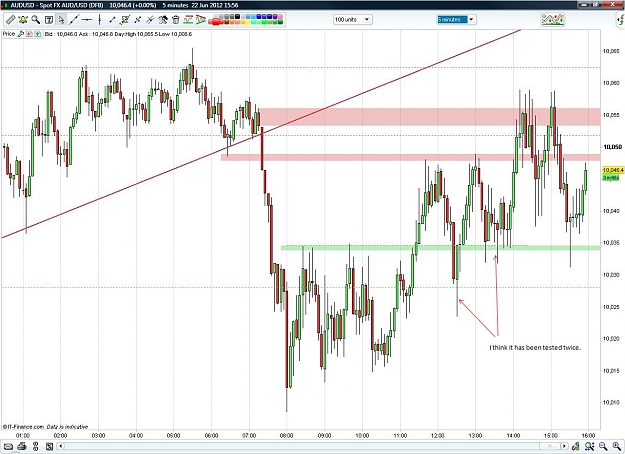Viewport: 625px width, 454px height.
Task: Click the red arrow icon beside Price
Action: (x=29, y=34)
